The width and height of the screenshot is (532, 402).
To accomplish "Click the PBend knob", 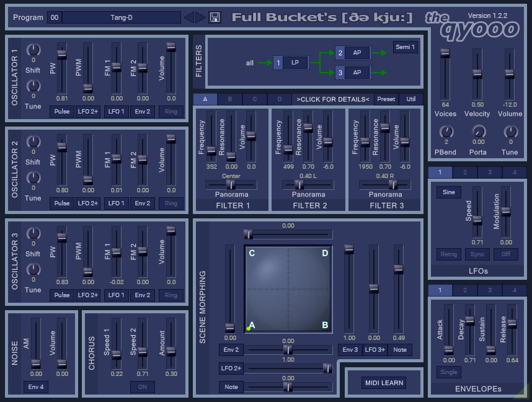I will pyautogui.click(x=446, y=132).
